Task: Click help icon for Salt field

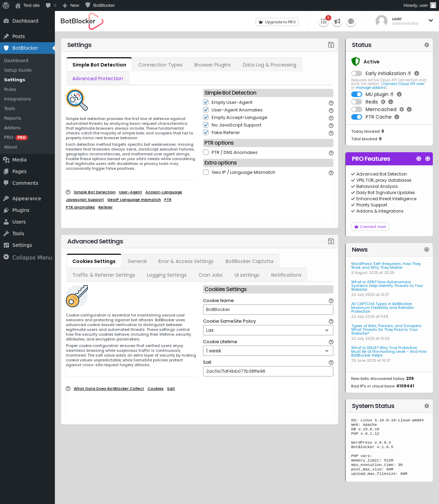Action: coord(331,362)
